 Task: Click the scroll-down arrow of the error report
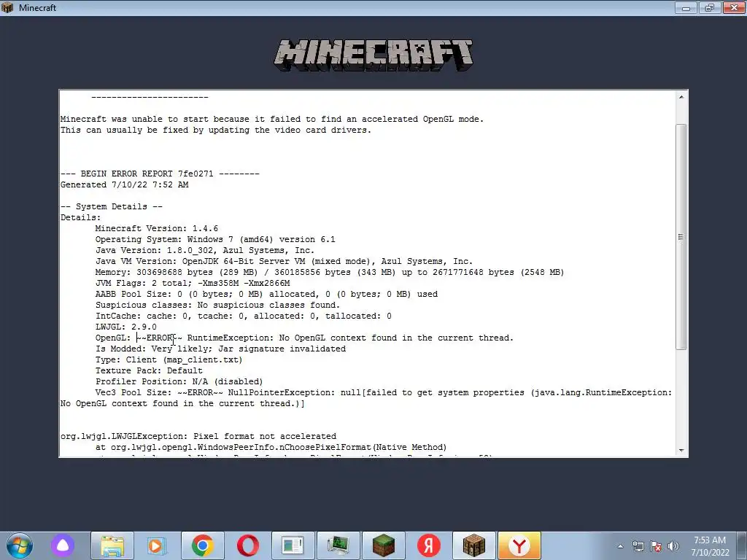[x=681, y=450]
